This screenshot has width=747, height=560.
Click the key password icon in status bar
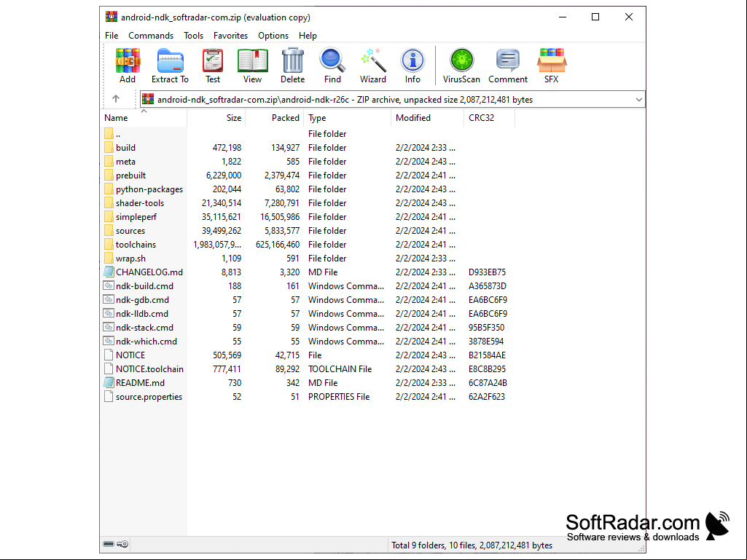(x=122, y=544)
